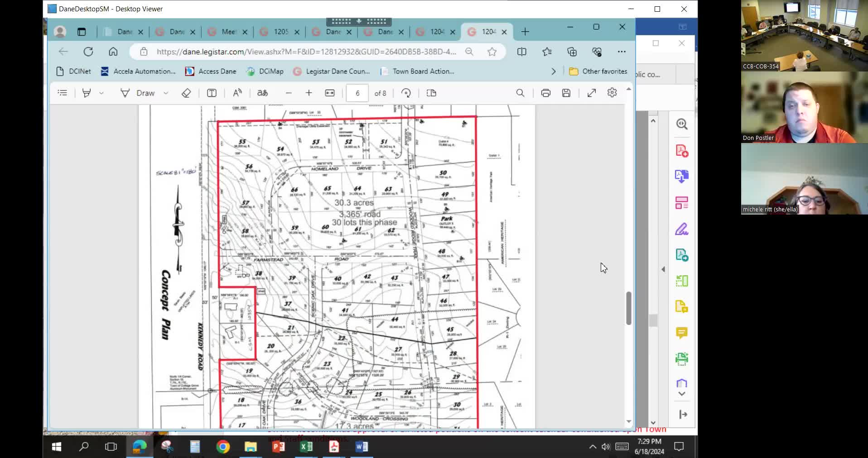
Task: Expand the favorites bar overflow chevron
Action: click(x=553, y=72)
